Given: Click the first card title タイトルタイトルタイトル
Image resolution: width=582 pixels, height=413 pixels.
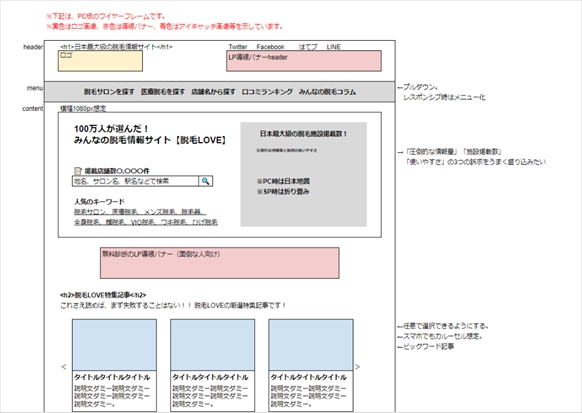Looking at the screenshot, I should [112, 377].
